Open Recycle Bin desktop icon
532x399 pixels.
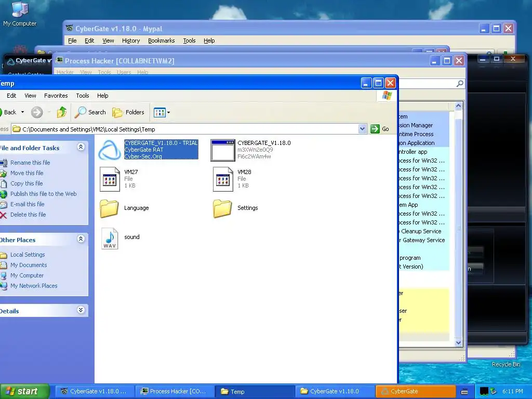click(506, 364)
